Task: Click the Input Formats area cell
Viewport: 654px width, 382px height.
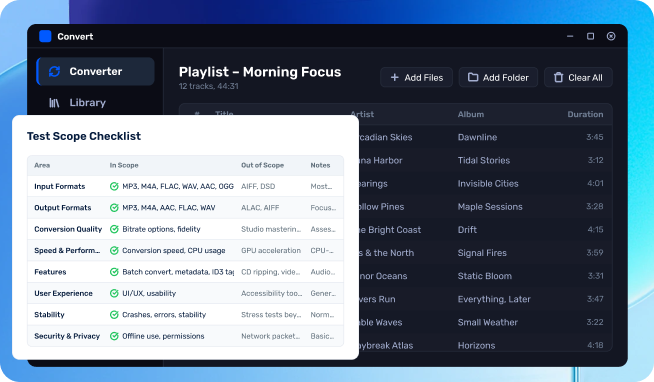Action: click(60, 186)
